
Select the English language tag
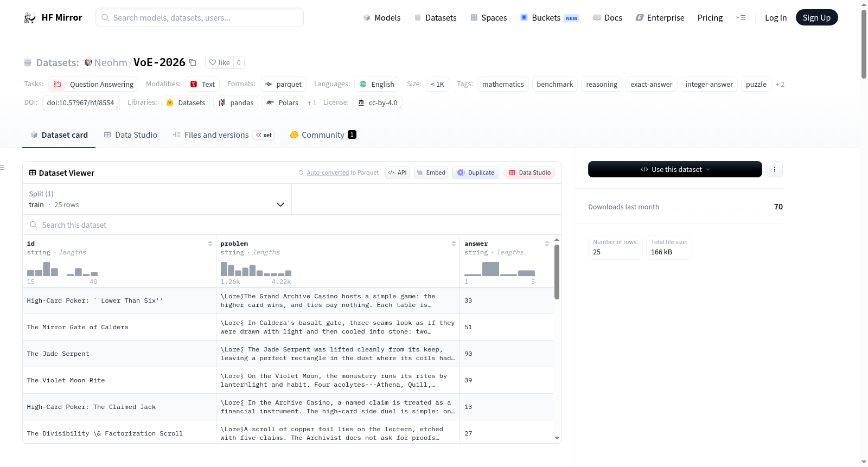click(x=377, y=84)
